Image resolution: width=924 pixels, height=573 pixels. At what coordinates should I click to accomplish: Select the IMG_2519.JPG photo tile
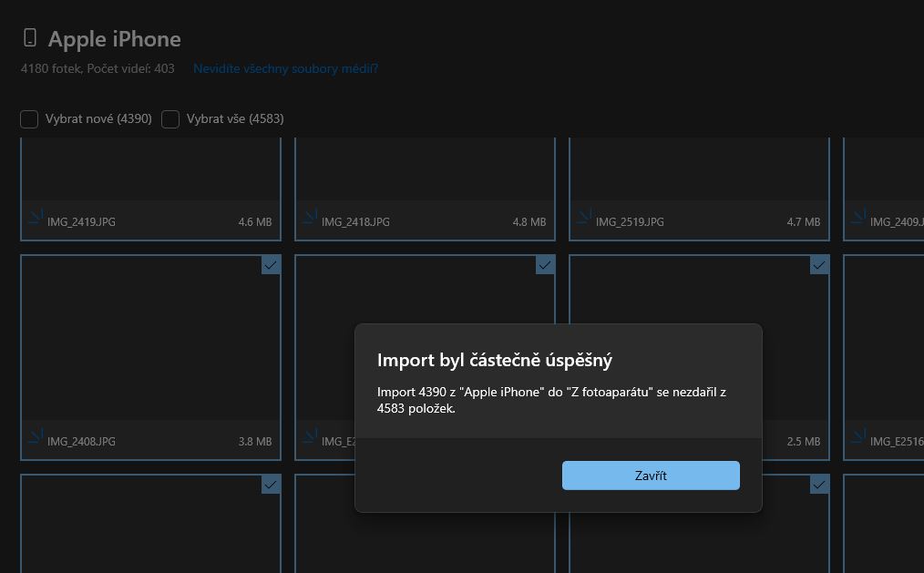tap(699, 173)
